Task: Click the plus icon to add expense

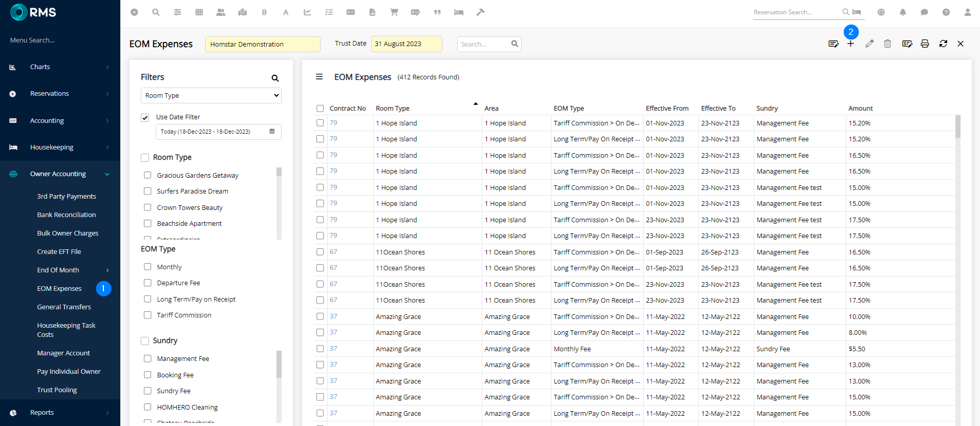Action: pos(850,44)
